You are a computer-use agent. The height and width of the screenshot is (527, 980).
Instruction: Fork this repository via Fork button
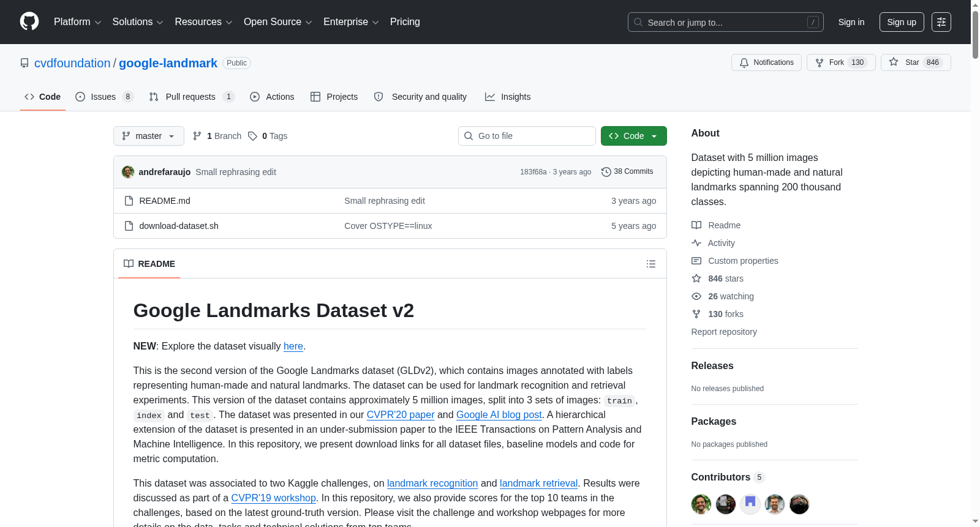pyautogui.click(x=841, y=62)
